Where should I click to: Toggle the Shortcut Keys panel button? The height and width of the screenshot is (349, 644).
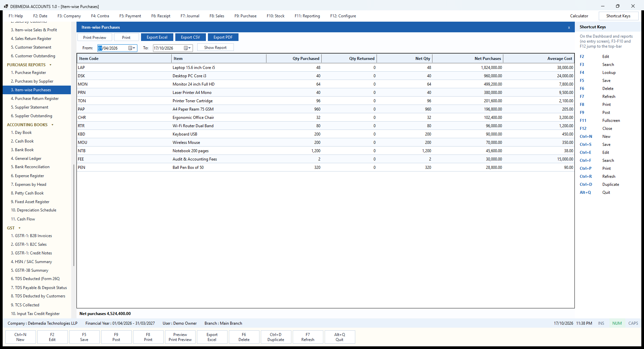click(x=618, y=16)
